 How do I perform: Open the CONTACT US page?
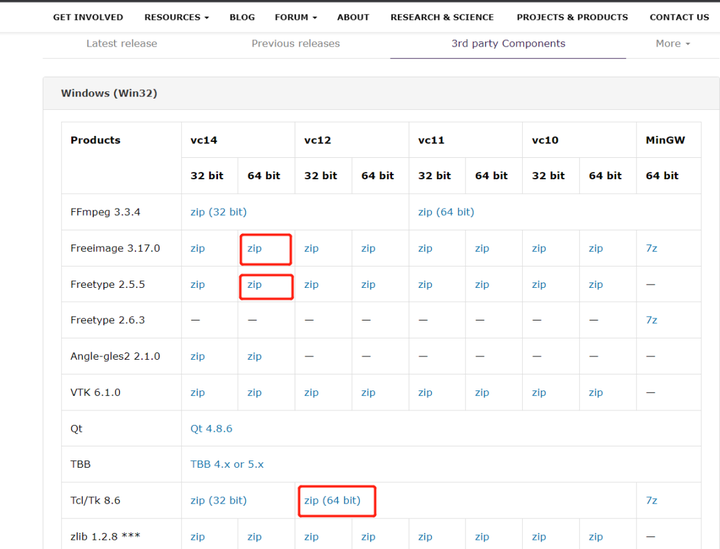point(679,17)
